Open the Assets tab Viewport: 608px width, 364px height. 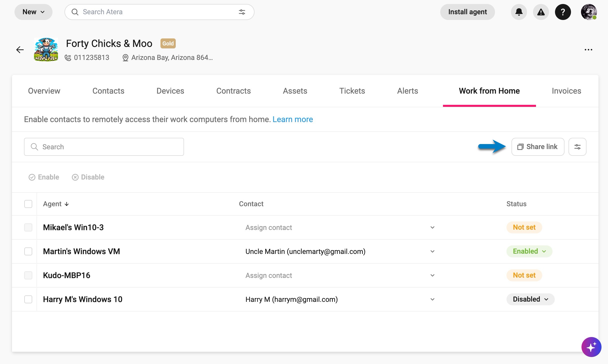(295, 91)
